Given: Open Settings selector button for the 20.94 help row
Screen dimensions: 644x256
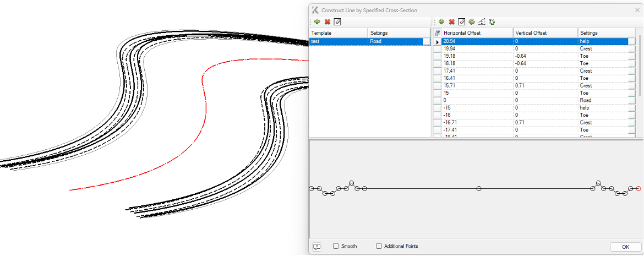Looking at the screenshot, I should point(632,41).
